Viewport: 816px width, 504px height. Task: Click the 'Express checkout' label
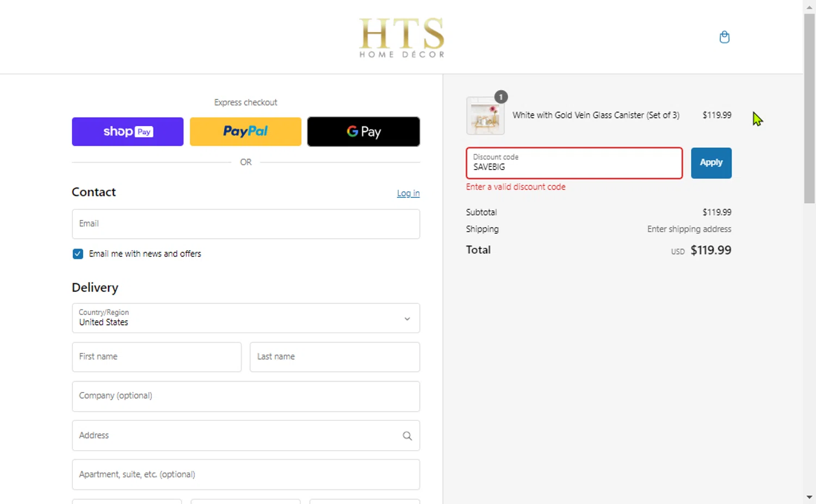tap(246, 102)
